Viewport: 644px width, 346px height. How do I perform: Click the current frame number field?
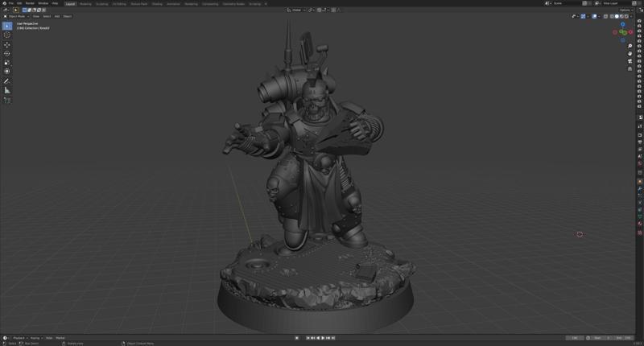click(575, 338)
